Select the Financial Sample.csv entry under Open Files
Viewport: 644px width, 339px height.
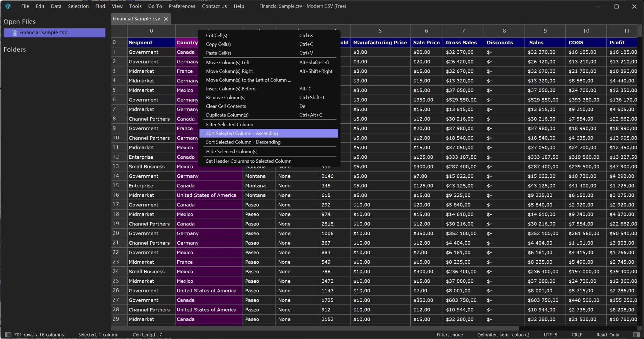[54, 33]
